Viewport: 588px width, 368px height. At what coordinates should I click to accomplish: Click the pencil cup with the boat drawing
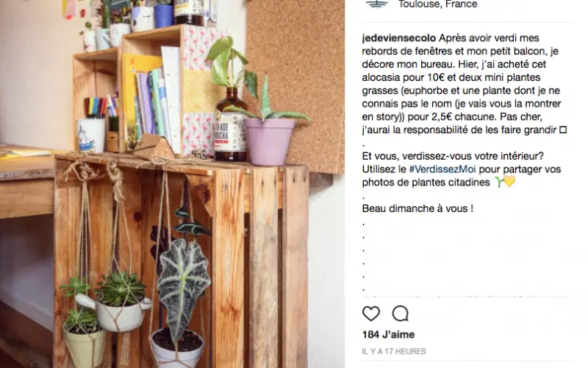[90, 135]
